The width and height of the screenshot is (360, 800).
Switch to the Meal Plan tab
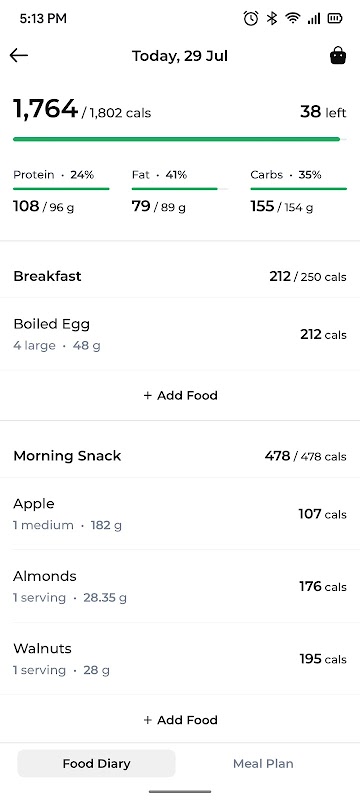click(263, 763)
